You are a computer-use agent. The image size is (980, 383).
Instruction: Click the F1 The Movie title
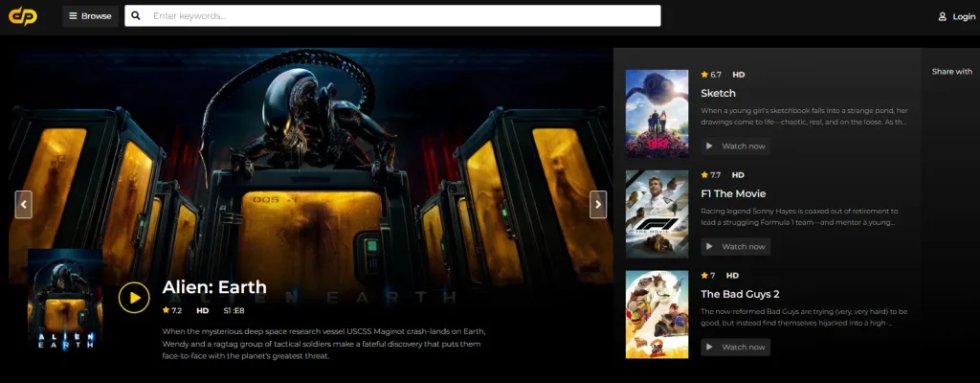pyautogui.click(x=733, y=193)
